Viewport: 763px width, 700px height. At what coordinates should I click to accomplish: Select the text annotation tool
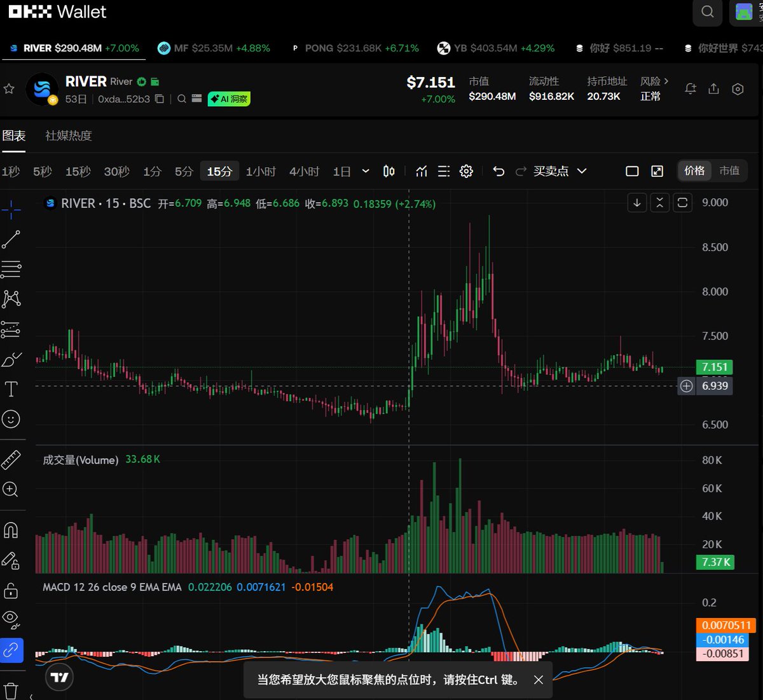click(x=11, y=389)
